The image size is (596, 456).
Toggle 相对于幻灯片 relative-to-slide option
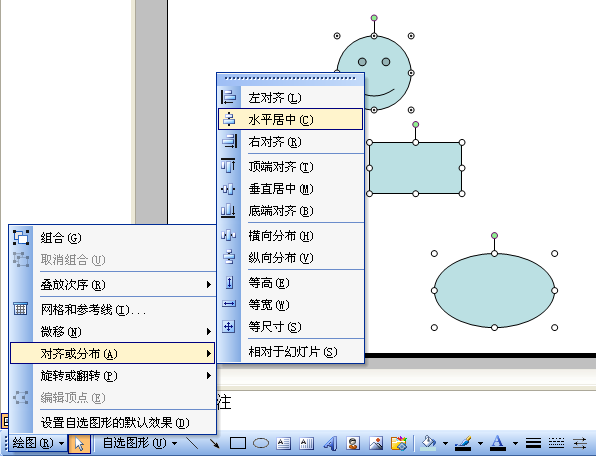(x=291, y=352)
